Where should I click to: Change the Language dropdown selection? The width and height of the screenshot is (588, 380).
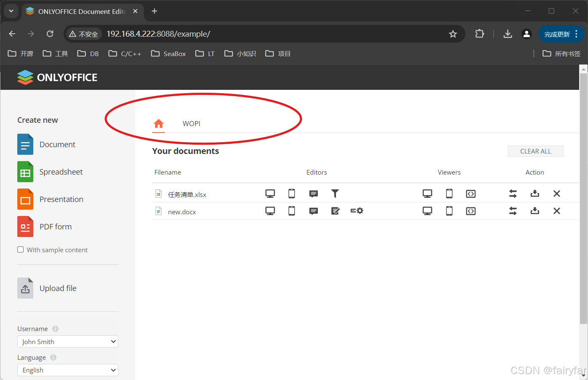67,370
